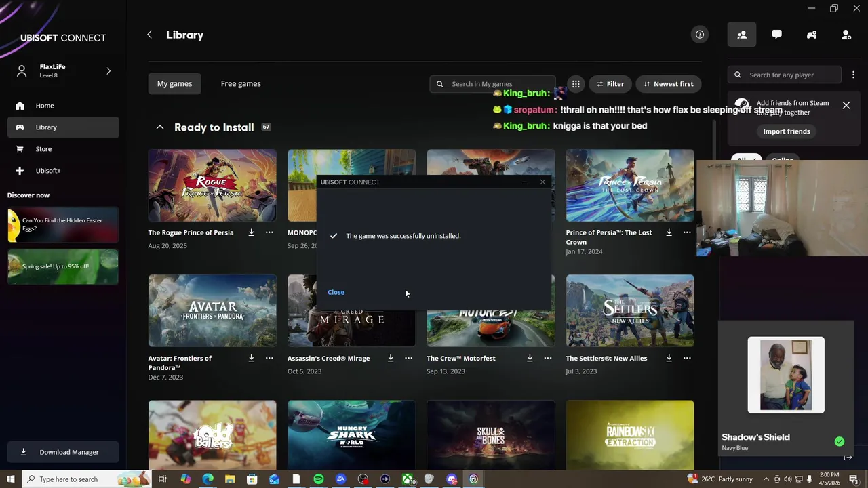Click the Ubisoft Connect logo
Screen dimensions: 868x488
pos(63,38)
